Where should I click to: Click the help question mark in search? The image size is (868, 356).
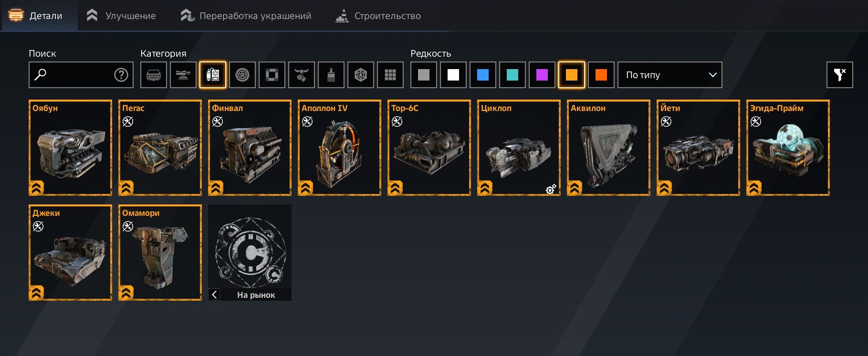(121, 75)
